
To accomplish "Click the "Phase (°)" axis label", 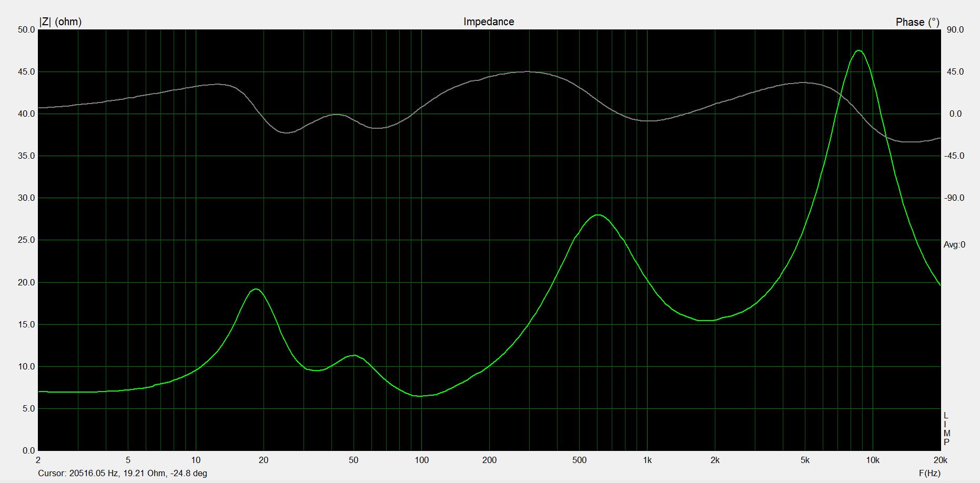I will tap(917, 22).
